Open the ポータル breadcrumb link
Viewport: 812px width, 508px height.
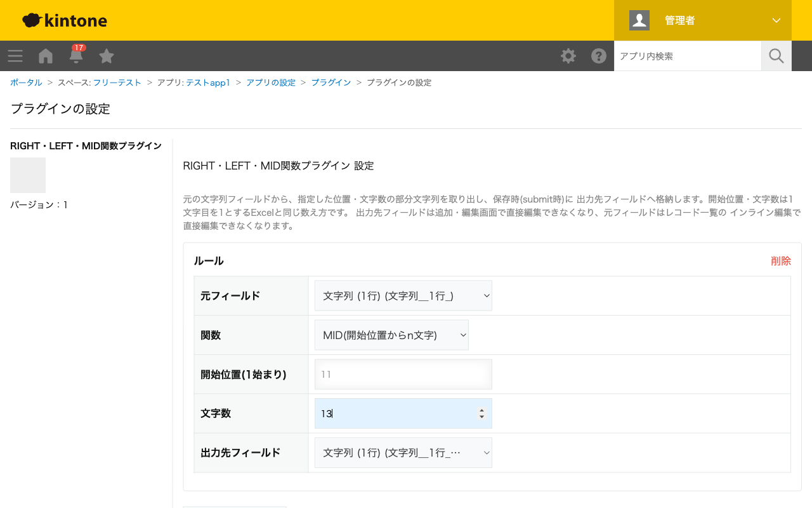coord(26,83)
